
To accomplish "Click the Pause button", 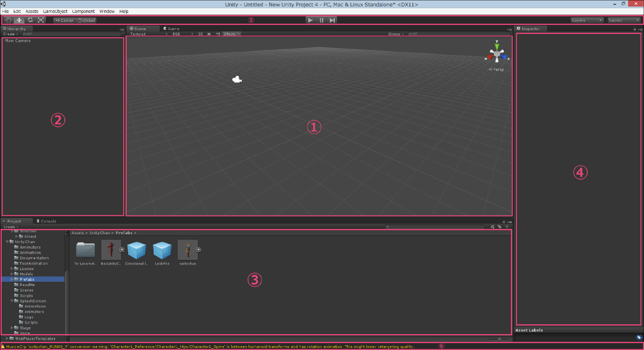I will [321, 20].
